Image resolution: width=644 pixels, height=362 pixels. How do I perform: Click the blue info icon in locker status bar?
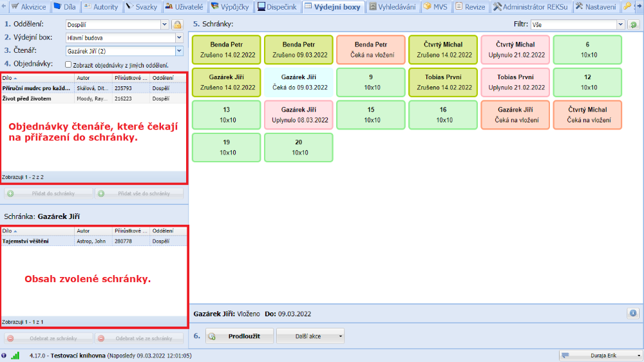pos(633,313)
